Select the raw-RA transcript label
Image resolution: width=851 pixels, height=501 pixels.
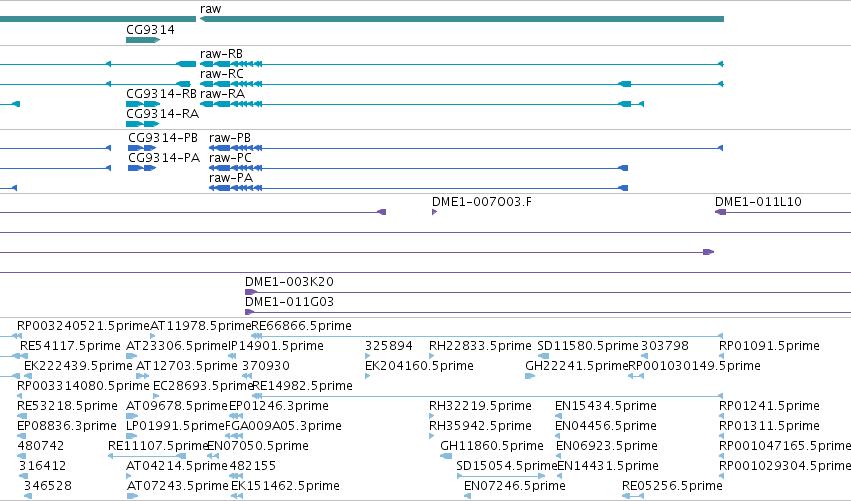pyautogui.click(x=222, y=94)
